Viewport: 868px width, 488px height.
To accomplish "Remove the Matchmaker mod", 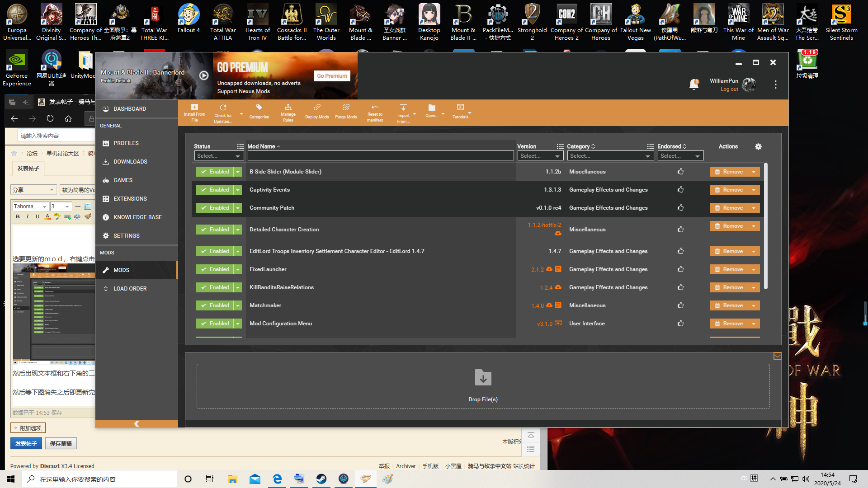I will (728, 305).
